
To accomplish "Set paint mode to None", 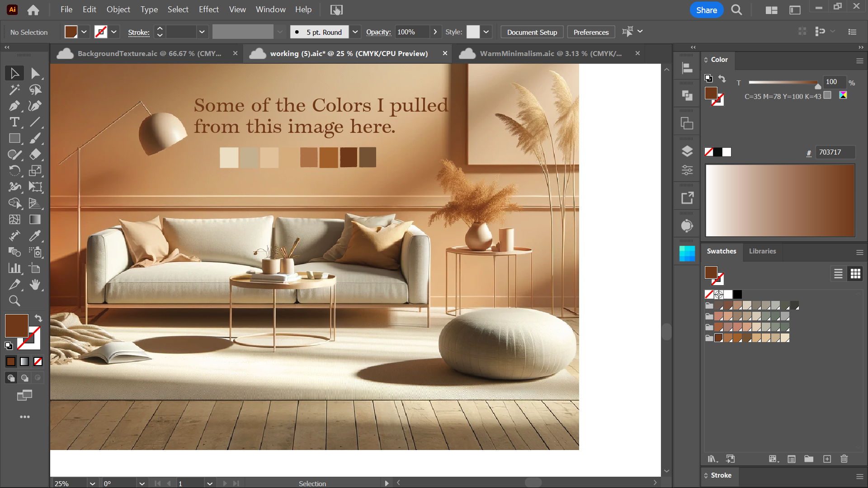I will click(38, 361).
